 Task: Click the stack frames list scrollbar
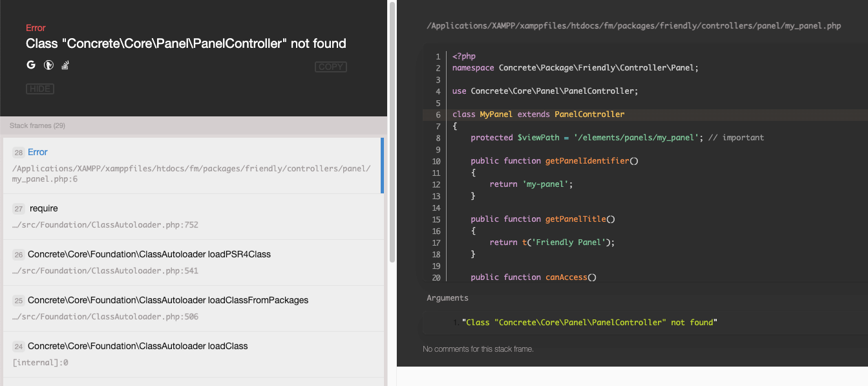click(x=392, y=131)
